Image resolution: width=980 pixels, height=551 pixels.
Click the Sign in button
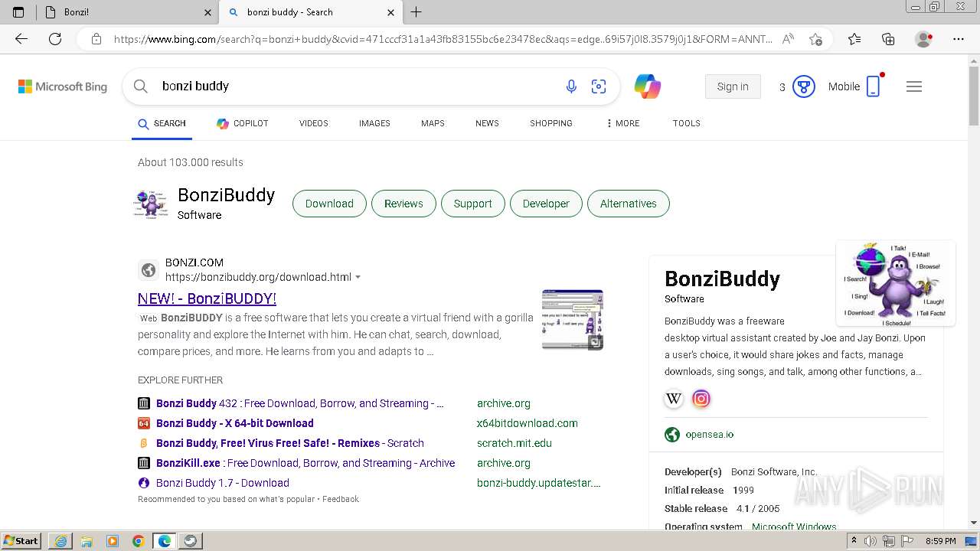tap(733, 86)
